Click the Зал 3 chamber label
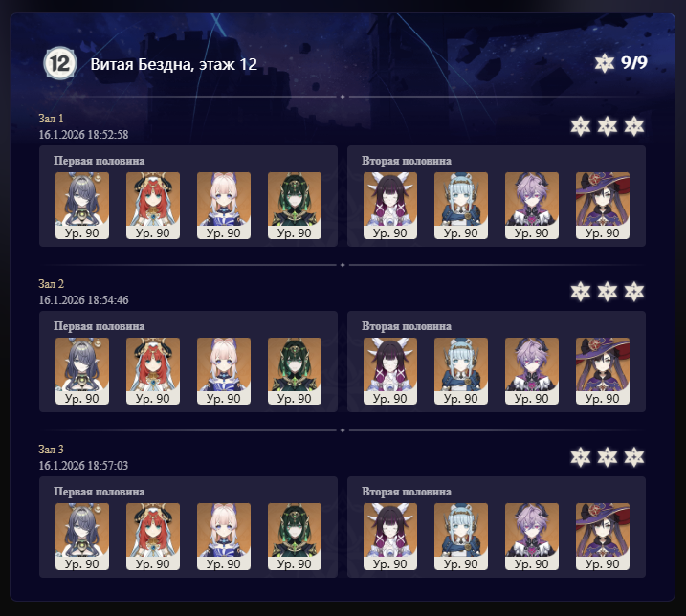The image size is (686, 616). pos(52,450)
